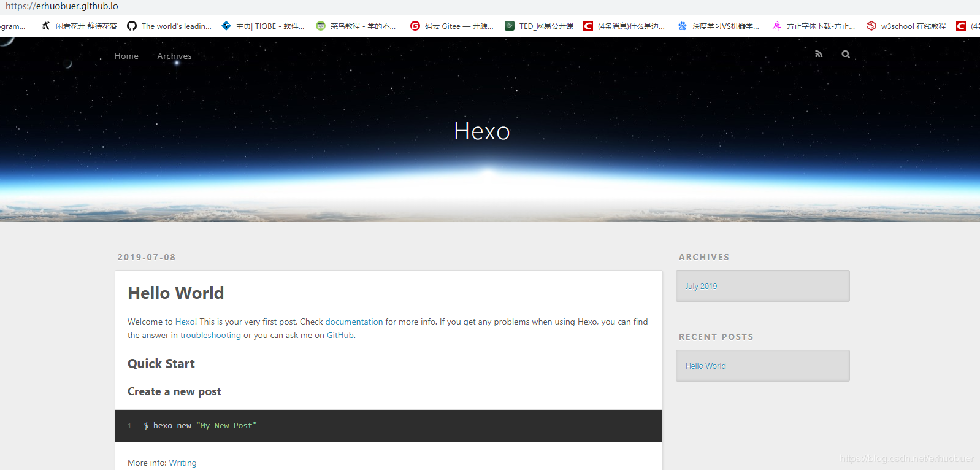This screenshot has height=470, width=980.
Task: Open the troubleshooting link
Action: tap(210, 335)
